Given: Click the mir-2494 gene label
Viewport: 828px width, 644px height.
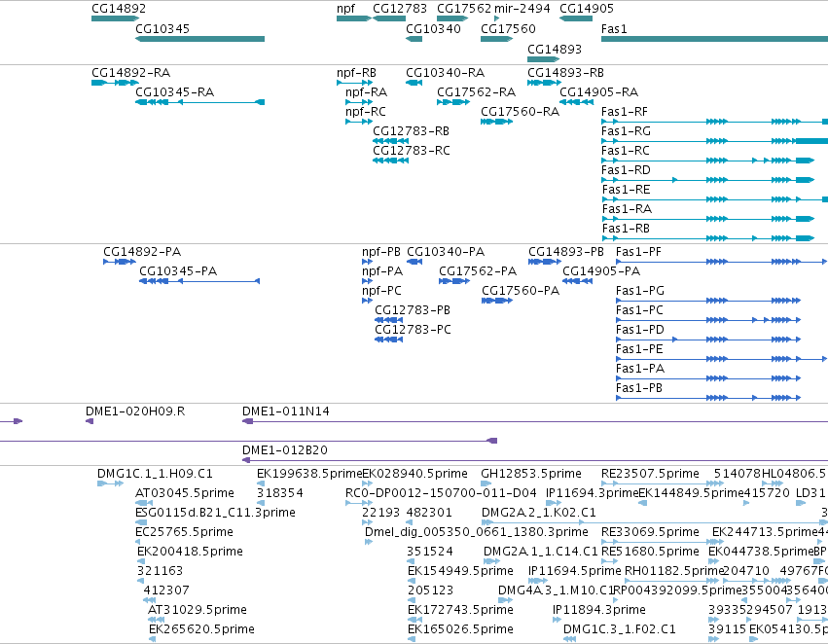Looking at the screenshot, I should pos(522,9).
